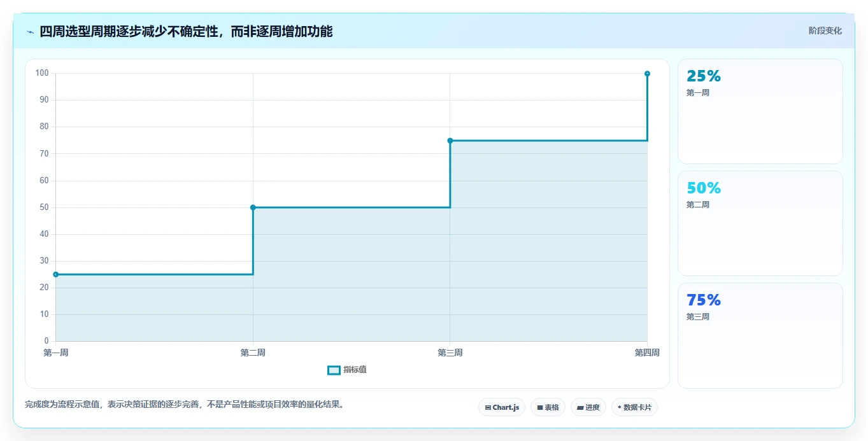Viewport: 868px width, 441px height.
Task: Open the 25% 第一周 stat card
Action: (760, 111)
